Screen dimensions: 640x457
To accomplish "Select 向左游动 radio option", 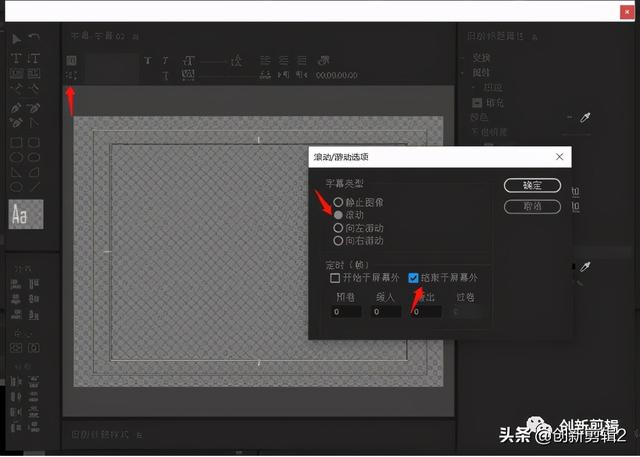I will 338,228.
